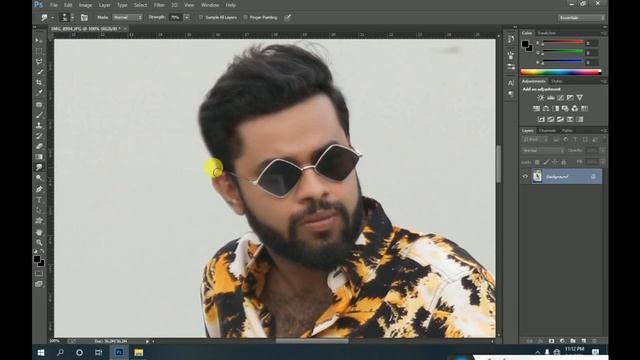Select the Gradient tool
This screenshot has width=640, height=360.
[39, 157]
